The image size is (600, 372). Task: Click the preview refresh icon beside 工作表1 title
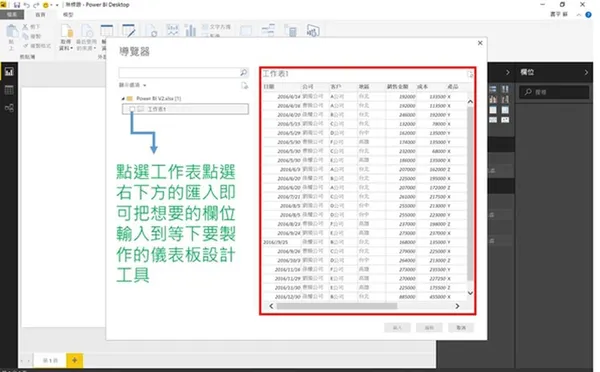pyautogui.click(x=470, y=74)
